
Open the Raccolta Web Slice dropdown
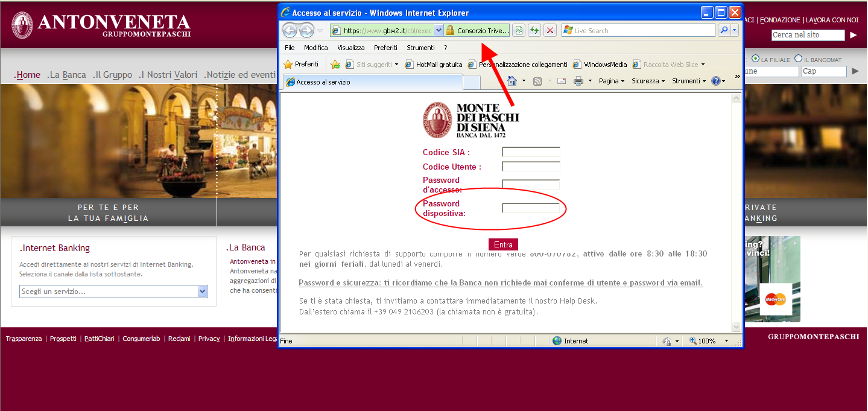668,65
